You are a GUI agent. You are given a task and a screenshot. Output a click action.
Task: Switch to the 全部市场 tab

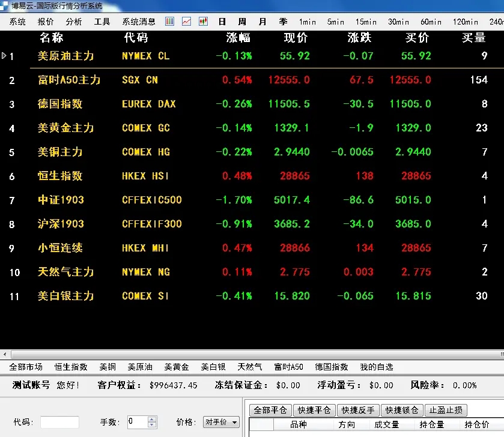26,367
